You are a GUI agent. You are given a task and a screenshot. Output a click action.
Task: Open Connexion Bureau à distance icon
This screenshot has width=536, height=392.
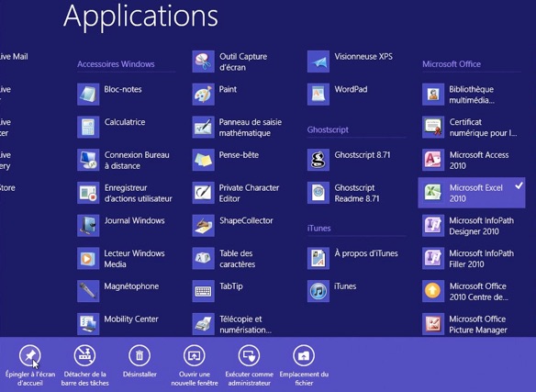[x=88, y=160]
